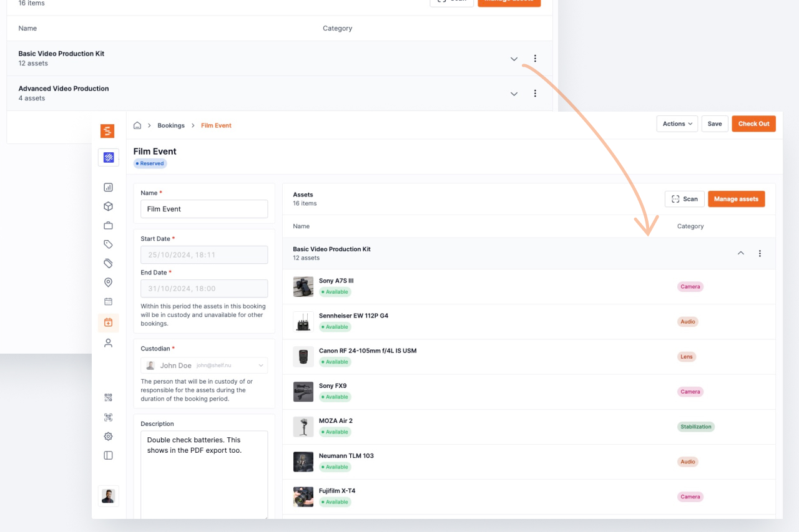Image resolution: width=799 pixels, height=532 pixels.
Task: Toggle the sidebar collapse panel icon
Action: (108, 455)
